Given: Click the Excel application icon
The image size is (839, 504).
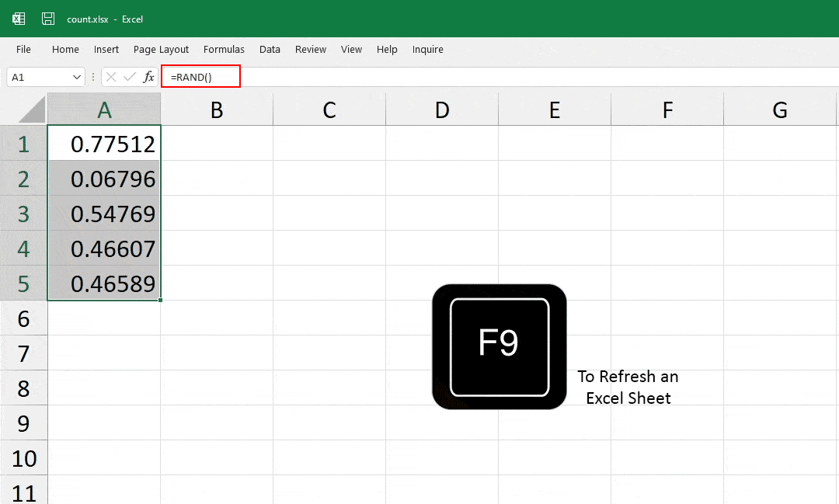Looking at the screenshot, I should click(x=18, y=19).
